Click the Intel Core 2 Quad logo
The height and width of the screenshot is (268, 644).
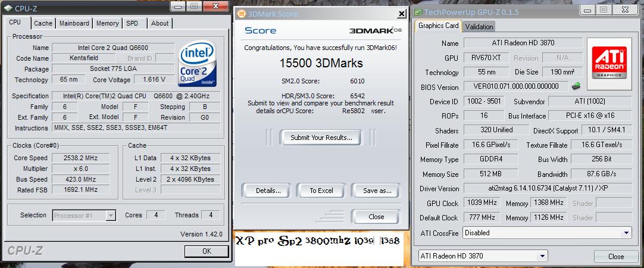pos(198,63)
